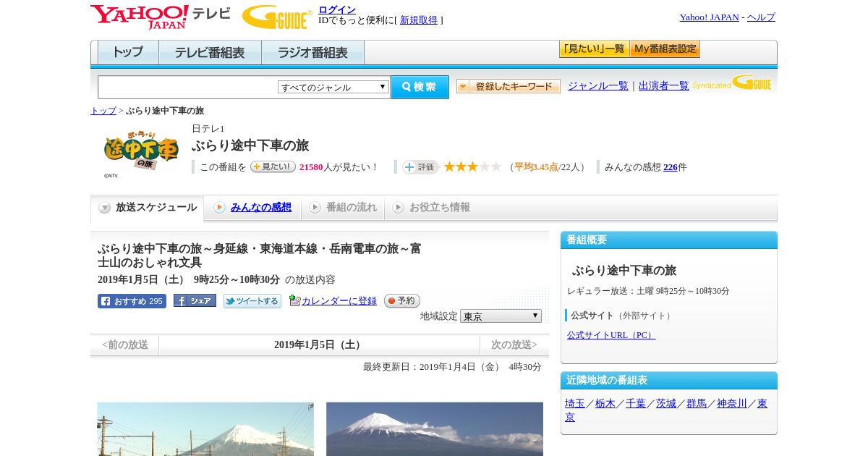Open the ジャンル一覧 link

tap(598, 86)
